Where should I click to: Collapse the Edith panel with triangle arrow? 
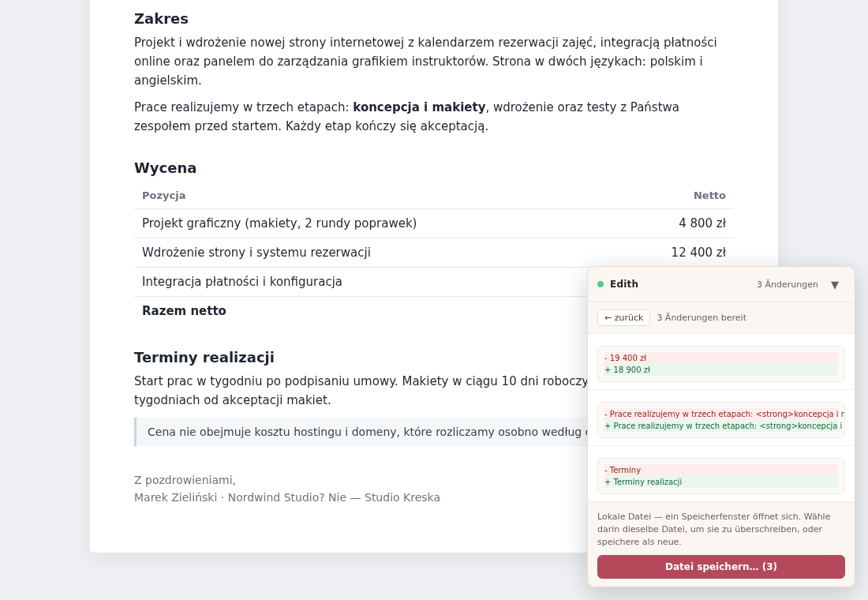tap(835, 285)
